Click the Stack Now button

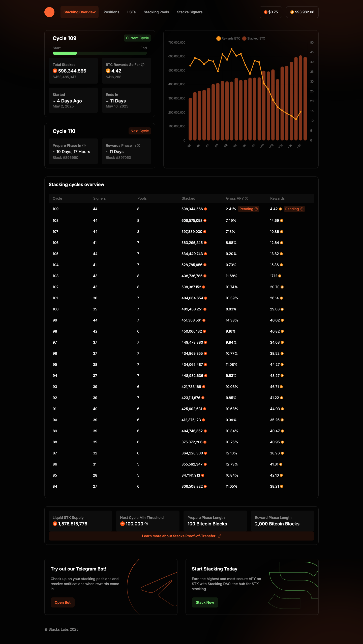(205, 602)
